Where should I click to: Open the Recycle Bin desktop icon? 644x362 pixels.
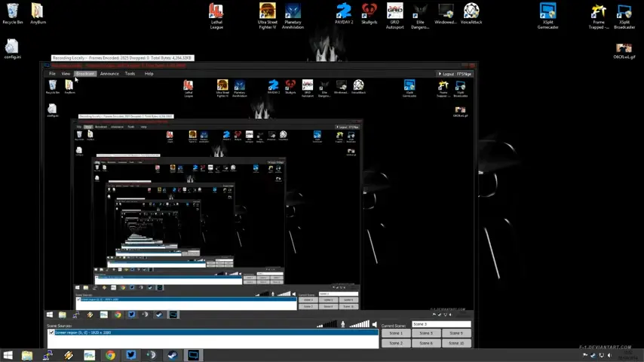(x=12, y=14)
